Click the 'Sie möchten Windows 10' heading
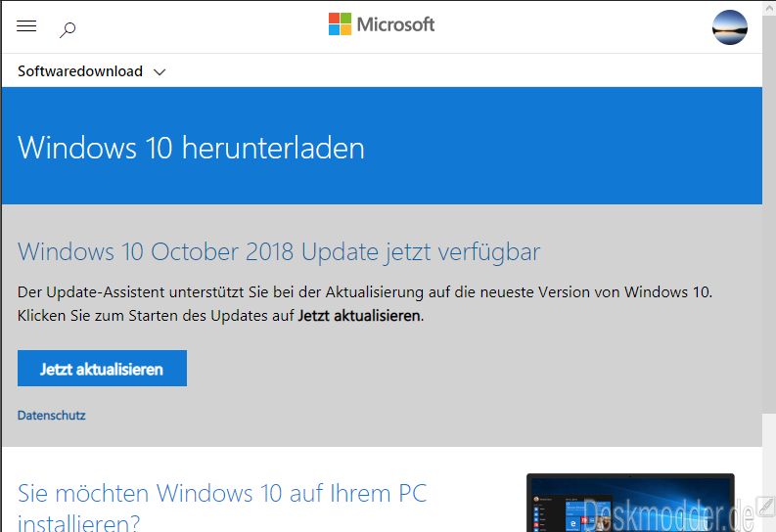This screenshot has height=532, width=776. pyautogui.click(x=222, y=507)
